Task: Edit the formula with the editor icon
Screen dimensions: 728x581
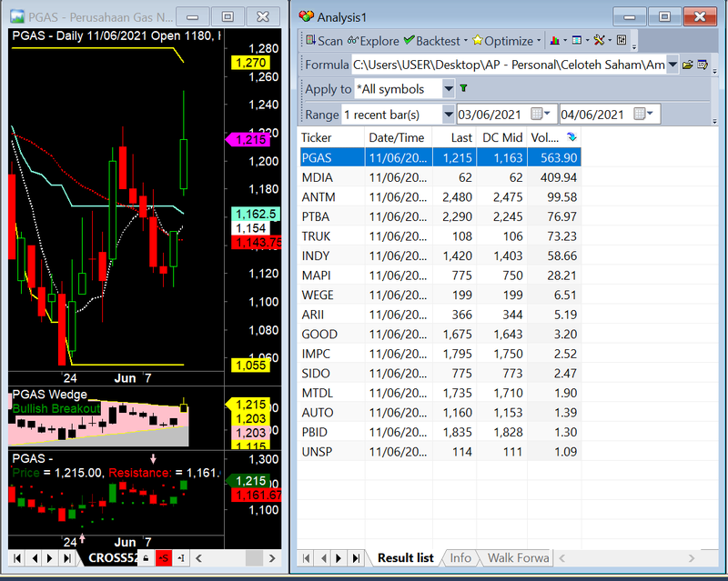Action: [703, 65]
